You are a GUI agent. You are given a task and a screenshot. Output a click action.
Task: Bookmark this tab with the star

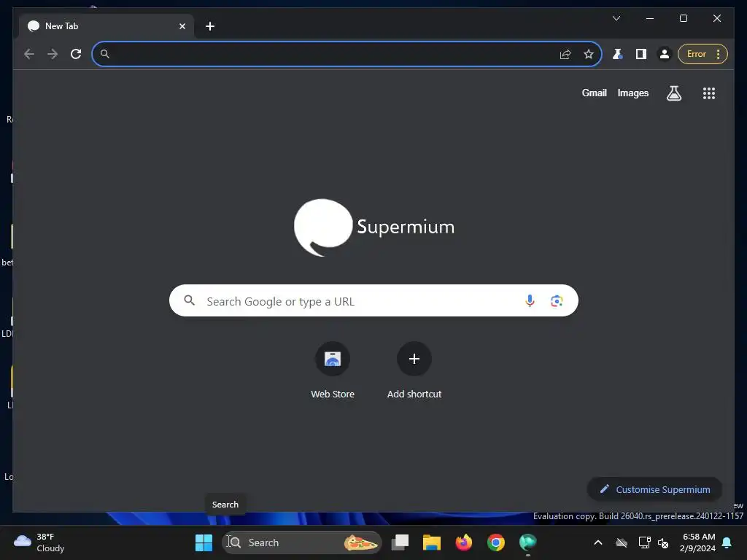(589, 54)
